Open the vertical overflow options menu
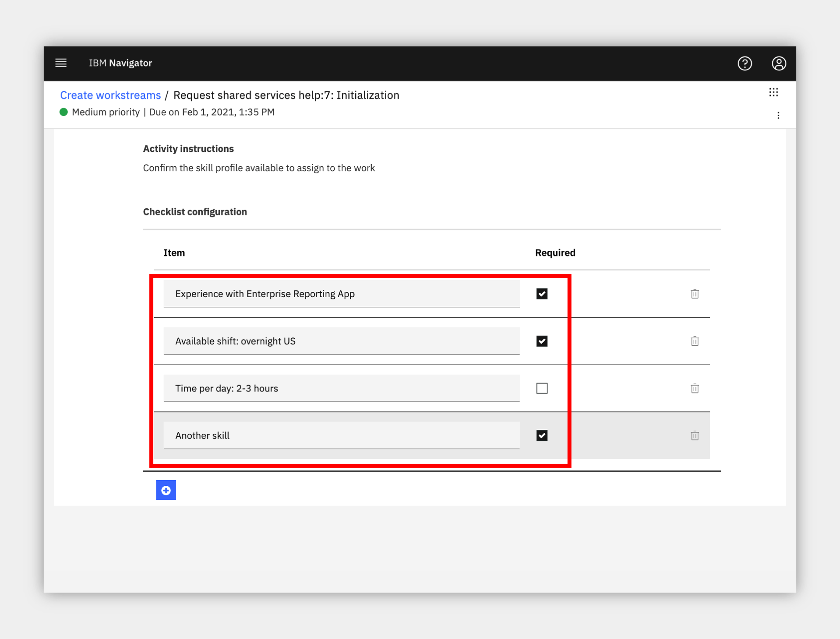This screenshot has width=840, height=639. tap(778, 116)
